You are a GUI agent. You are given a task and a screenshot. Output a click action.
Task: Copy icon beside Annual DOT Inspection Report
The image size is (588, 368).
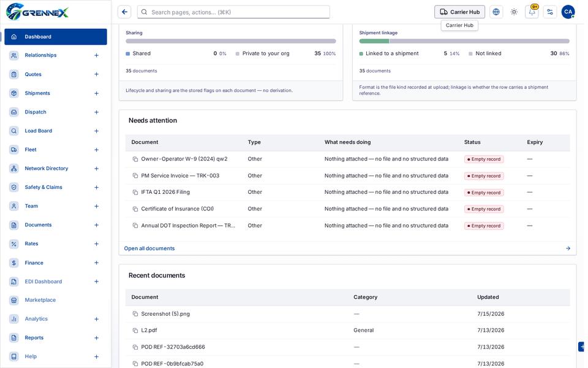pyautogui.click(x=135, y=226)
